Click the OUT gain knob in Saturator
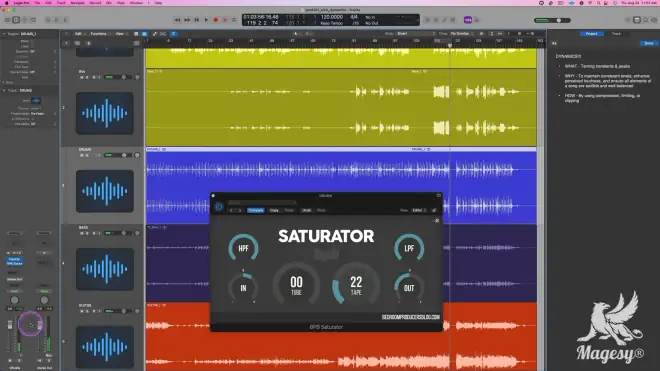 click(409, 288)
